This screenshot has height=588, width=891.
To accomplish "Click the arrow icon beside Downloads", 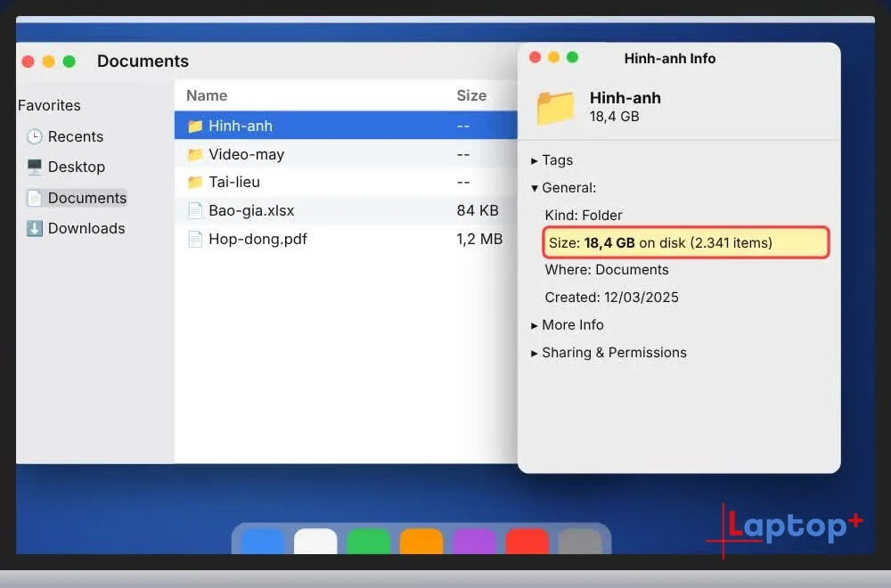I will click(x=35, y=228).
